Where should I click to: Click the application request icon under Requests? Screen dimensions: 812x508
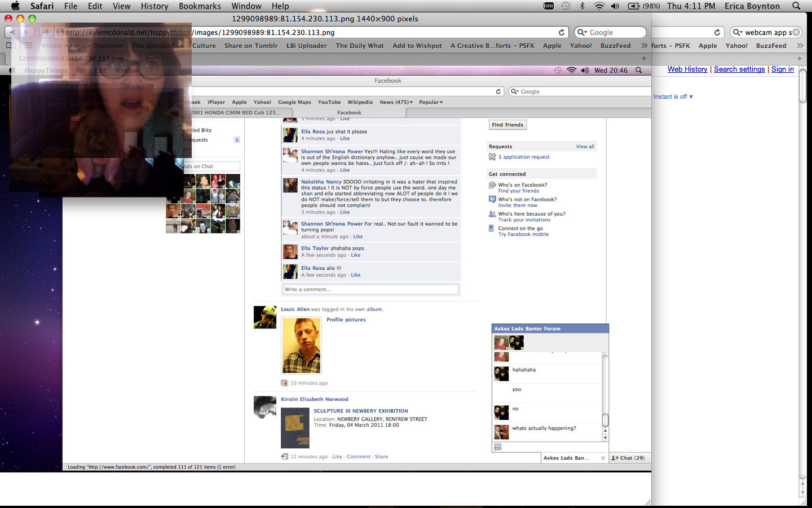tap(492, 157)
